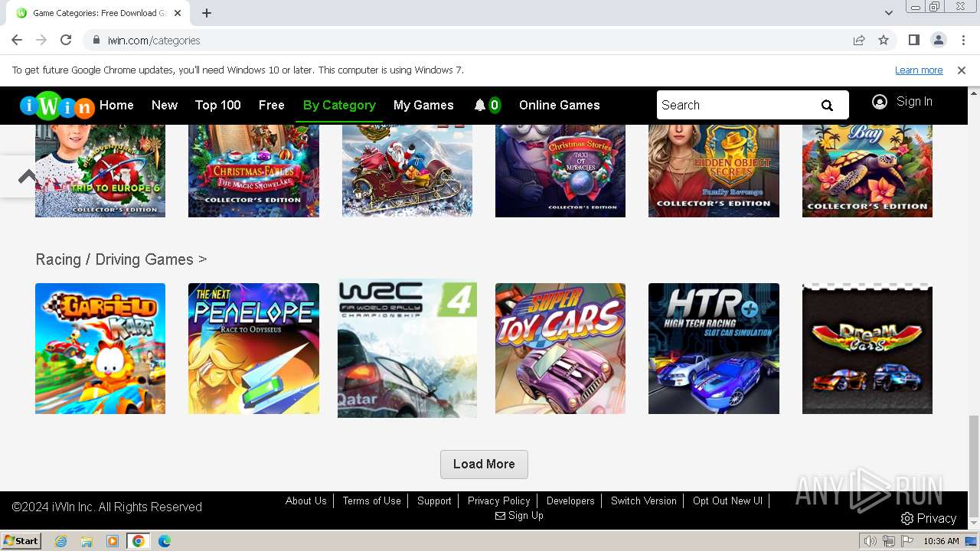
Task: Open Christmas Fables Magic Snowflake thumbnail
Action: 253,171
